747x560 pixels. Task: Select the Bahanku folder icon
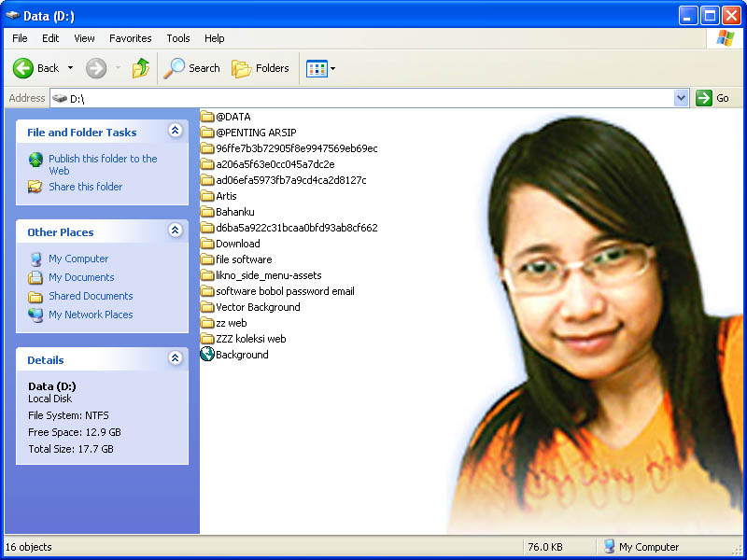pos(207,212)
